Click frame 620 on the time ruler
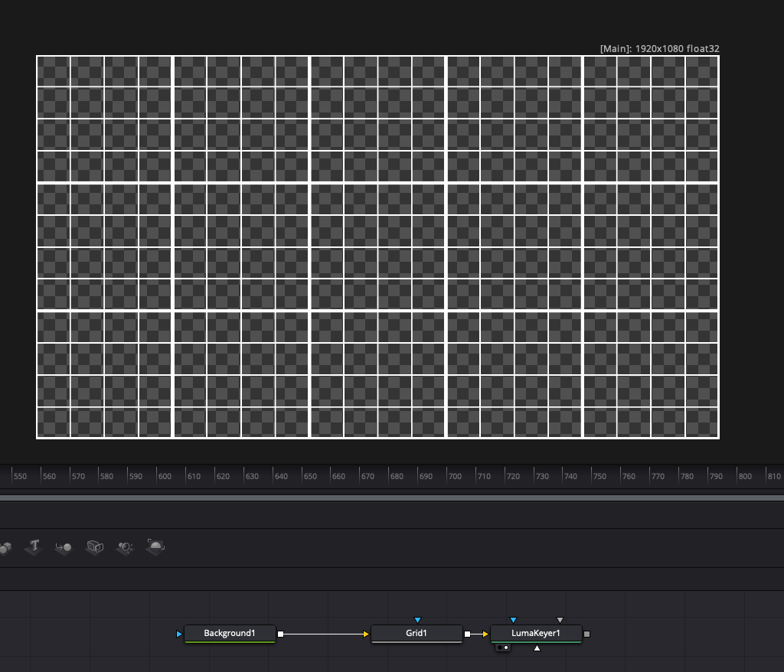The image size is (784, 672). tap(223, 476)
